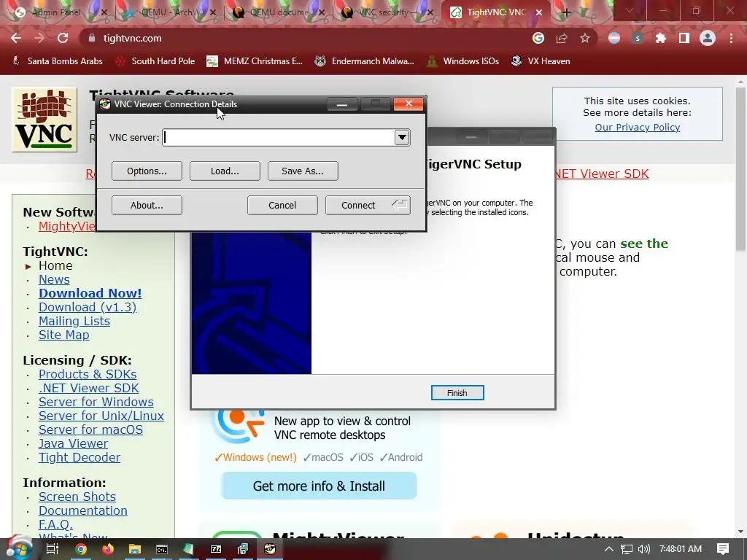The height and width of the screenshot is (560, 747).
Task: Open Endermanch Malware bookmark
Action: point(365,61)
